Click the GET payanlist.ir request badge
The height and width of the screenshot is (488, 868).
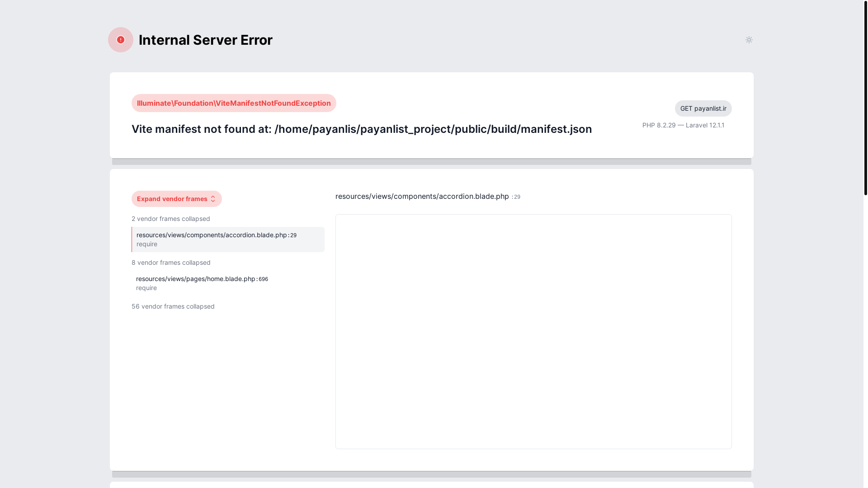click(703, 108)
